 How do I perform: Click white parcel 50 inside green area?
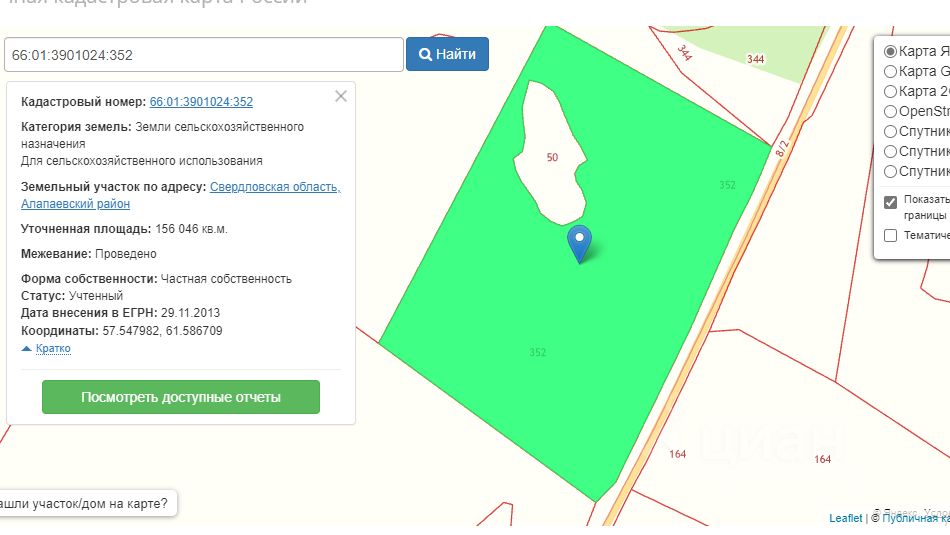[x=551, y=157]
